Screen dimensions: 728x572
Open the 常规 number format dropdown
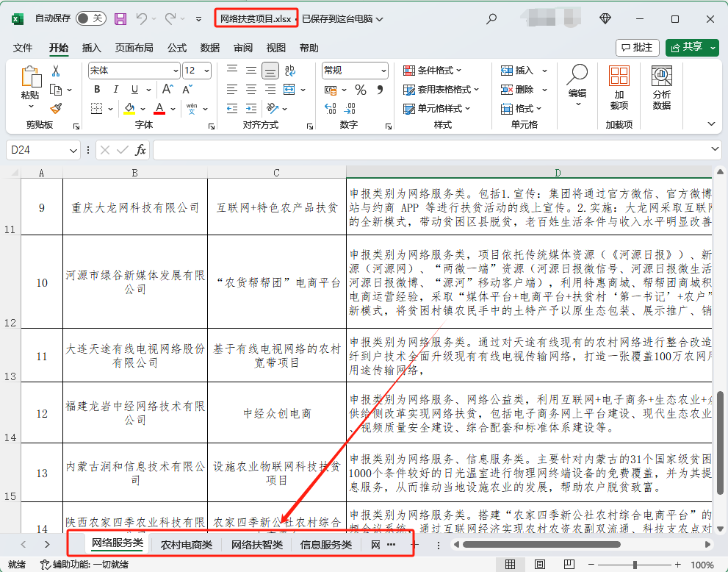coord(355,71)
